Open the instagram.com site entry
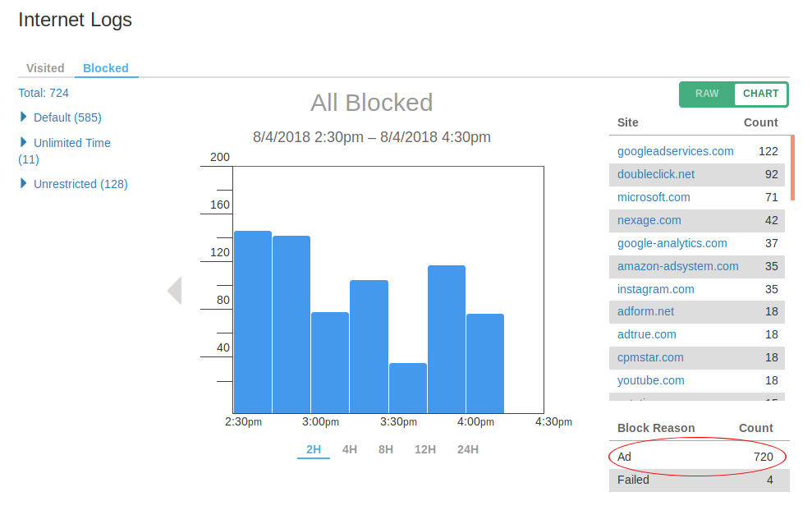812x515 pixels. (655, 289)
